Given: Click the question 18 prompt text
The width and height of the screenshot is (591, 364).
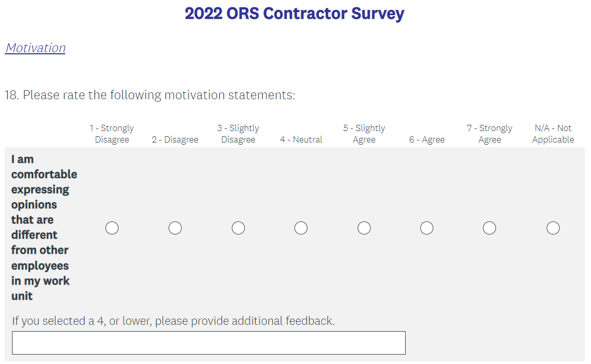Looking at the screenshot, I should [150, 95].
